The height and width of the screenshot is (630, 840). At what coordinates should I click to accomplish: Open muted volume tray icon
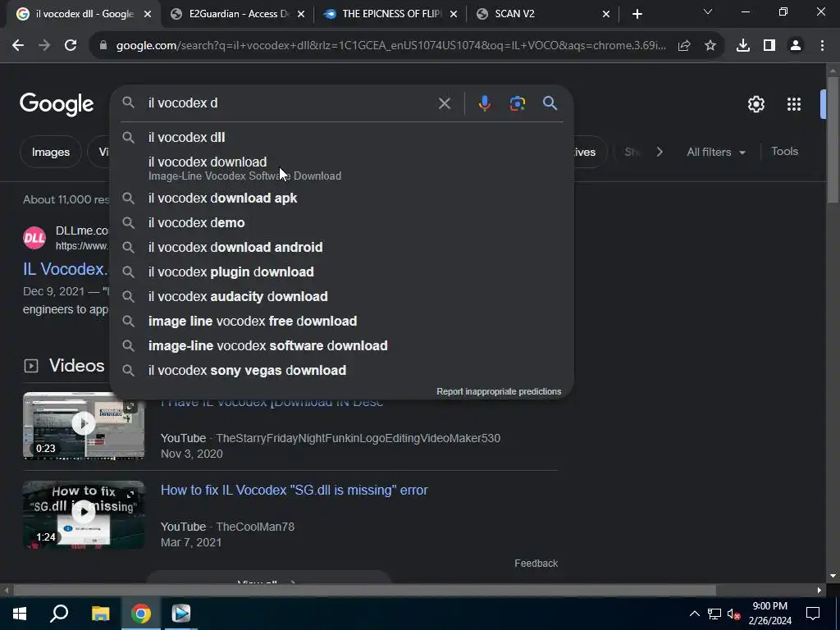point(733,614)
